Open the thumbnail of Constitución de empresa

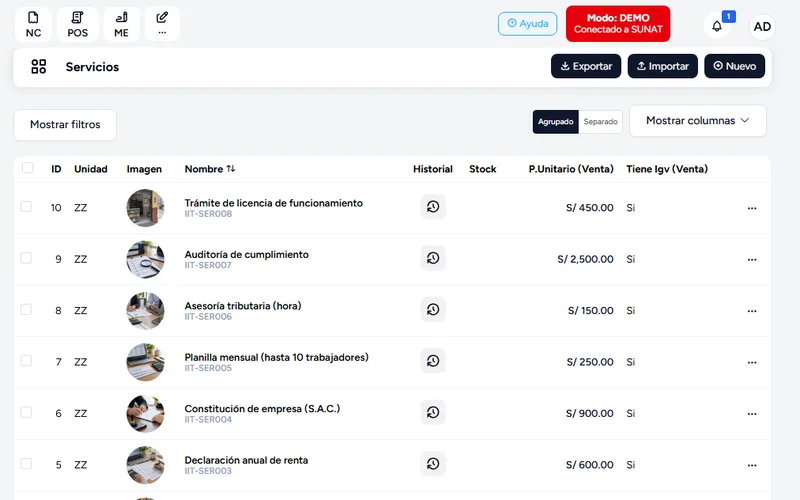(x=145, y=413)
